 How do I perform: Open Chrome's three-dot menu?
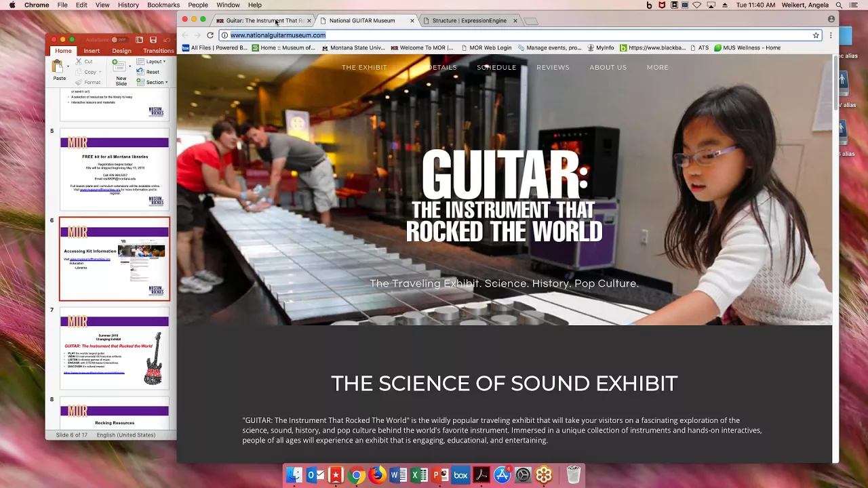(831, 35)
